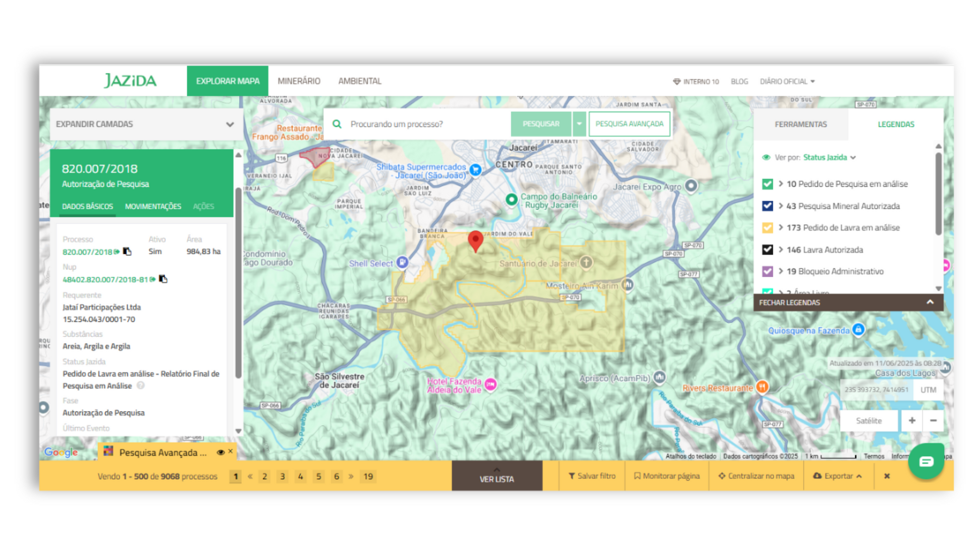Copy NUP number icon
980x551 pixels.
tap(163, 279)
